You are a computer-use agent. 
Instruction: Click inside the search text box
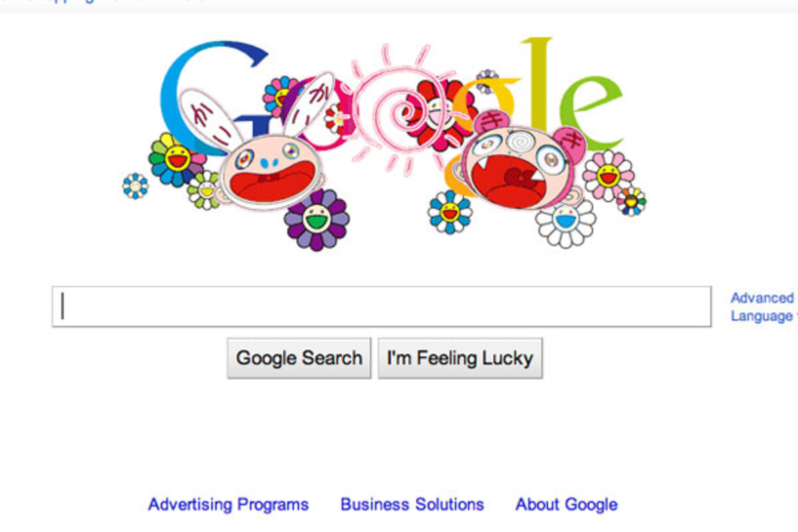[x=382, y=307]
